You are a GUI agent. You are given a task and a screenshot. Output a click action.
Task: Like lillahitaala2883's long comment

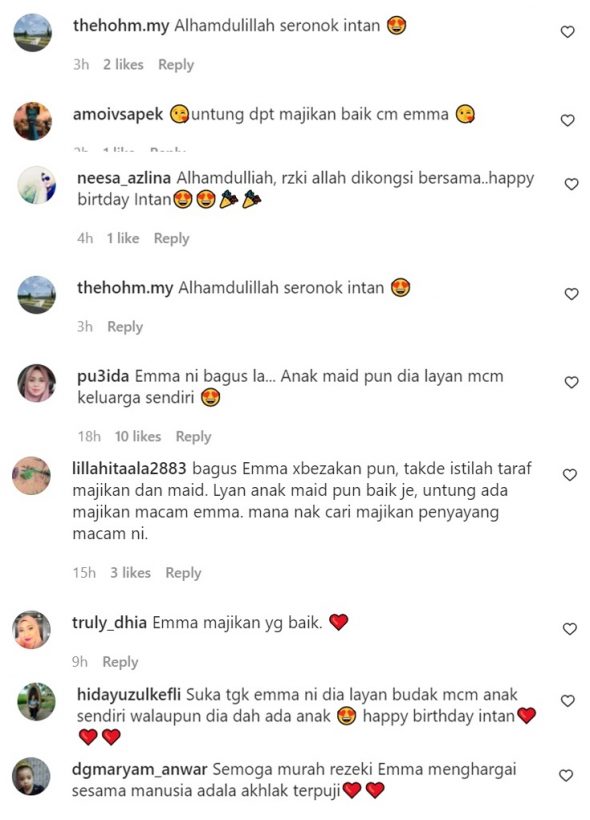tap(570, 475)
